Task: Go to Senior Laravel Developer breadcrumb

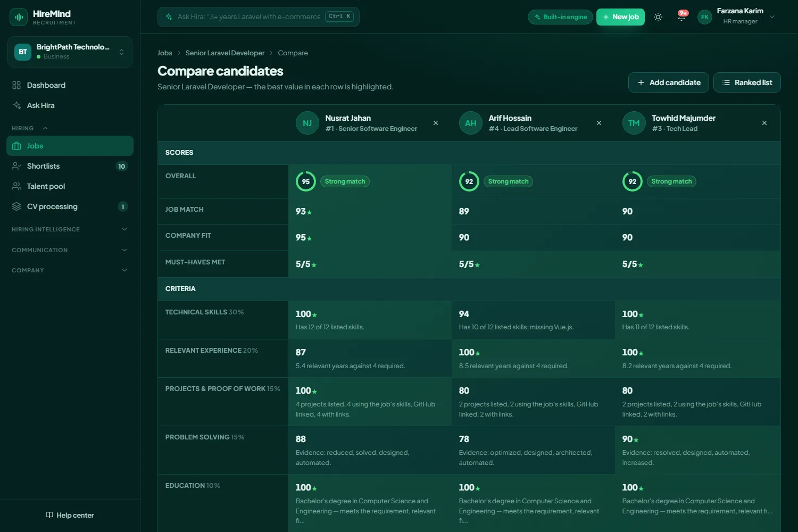Action: click(225, 53)
